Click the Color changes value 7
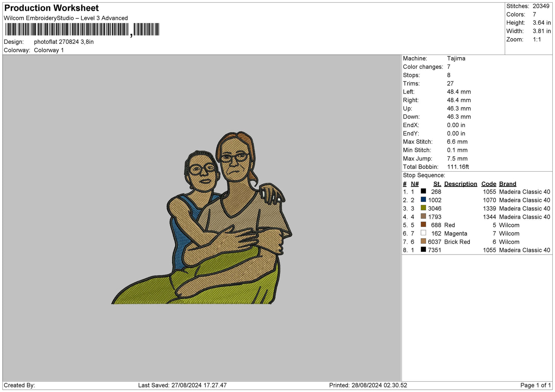Viewport: 555px width, 392px height. (449, 67)
